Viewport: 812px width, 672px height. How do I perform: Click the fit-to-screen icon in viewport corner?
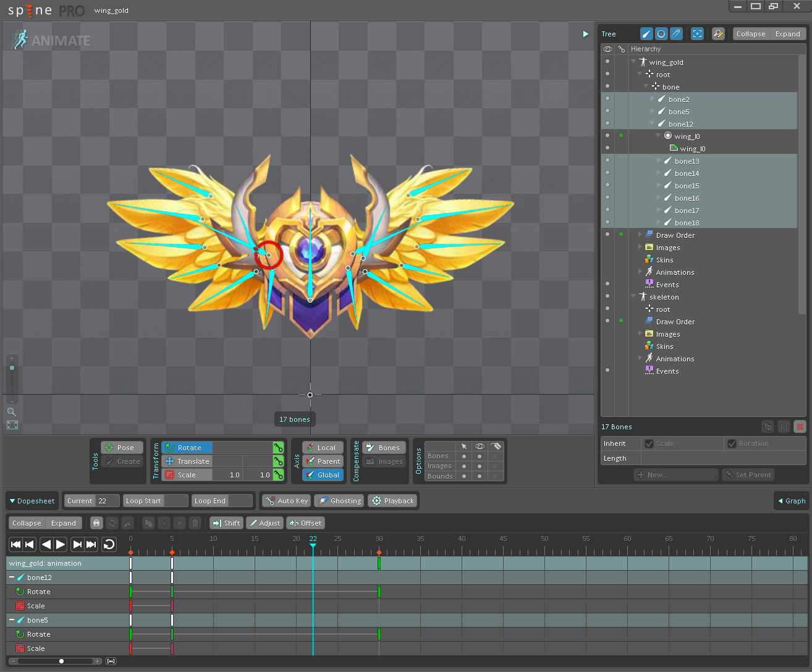12,425
